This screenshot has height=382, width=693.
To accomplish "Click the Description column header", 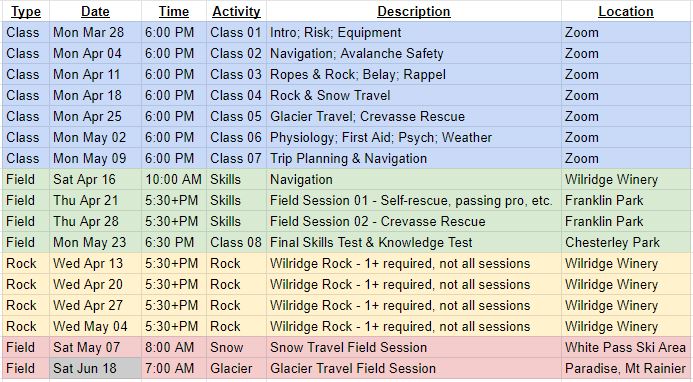I will pos(414,11).
